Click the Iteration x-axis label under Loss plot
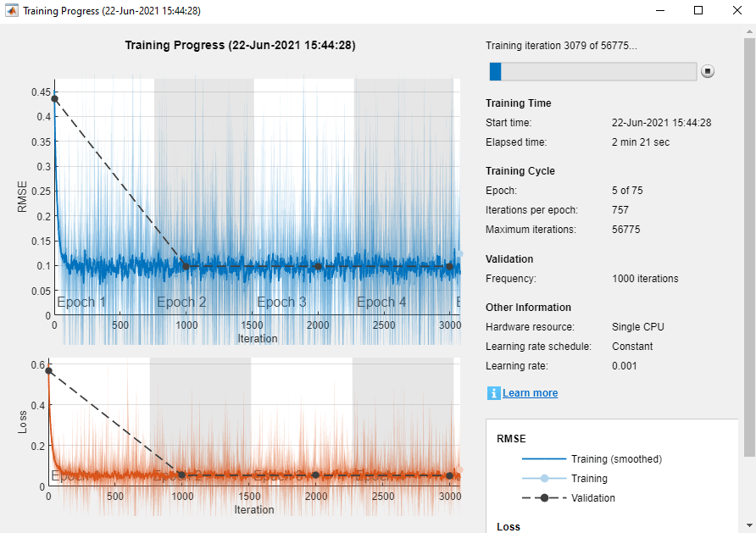 [254, 510]
